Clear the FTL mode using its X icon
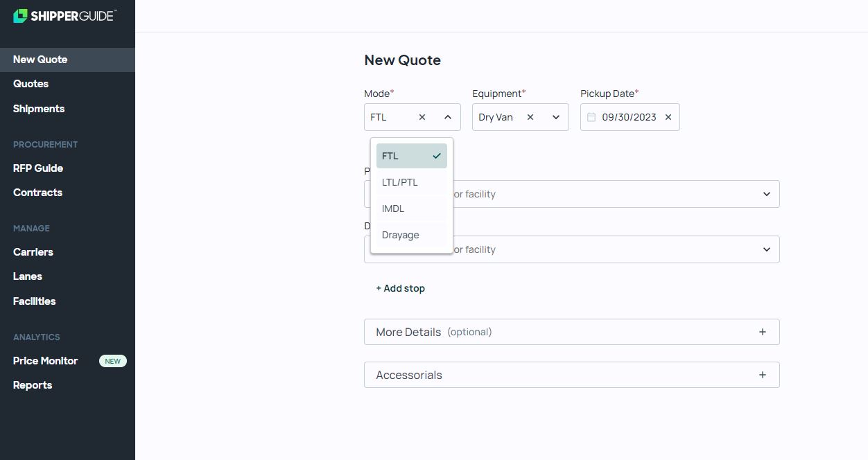868x460 pixels. point(422,117)
